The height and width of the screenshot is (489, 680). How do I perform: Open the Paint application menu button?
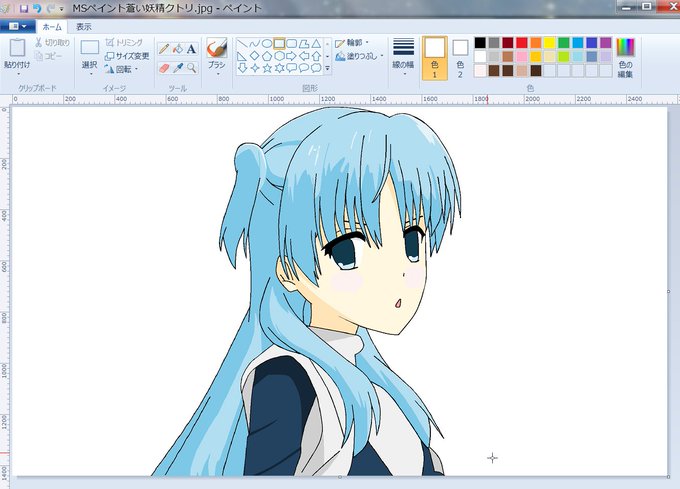click(17, 26)
